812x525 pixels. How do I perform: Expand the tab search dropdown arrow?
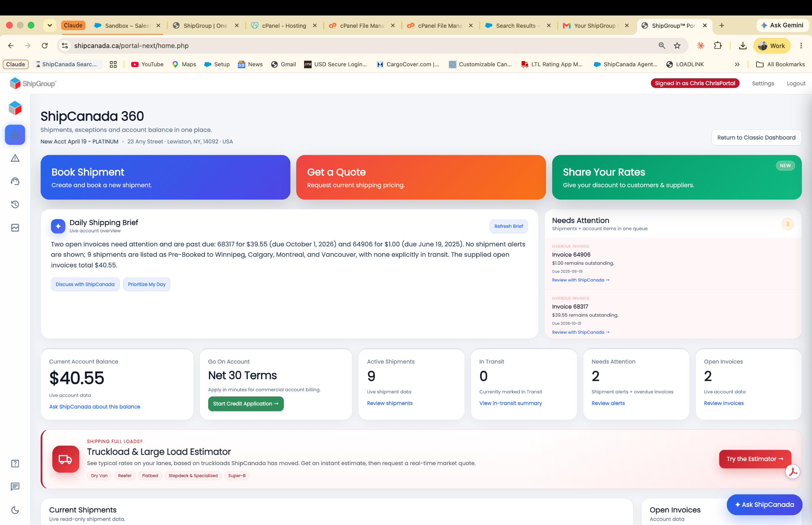[50, 25]
